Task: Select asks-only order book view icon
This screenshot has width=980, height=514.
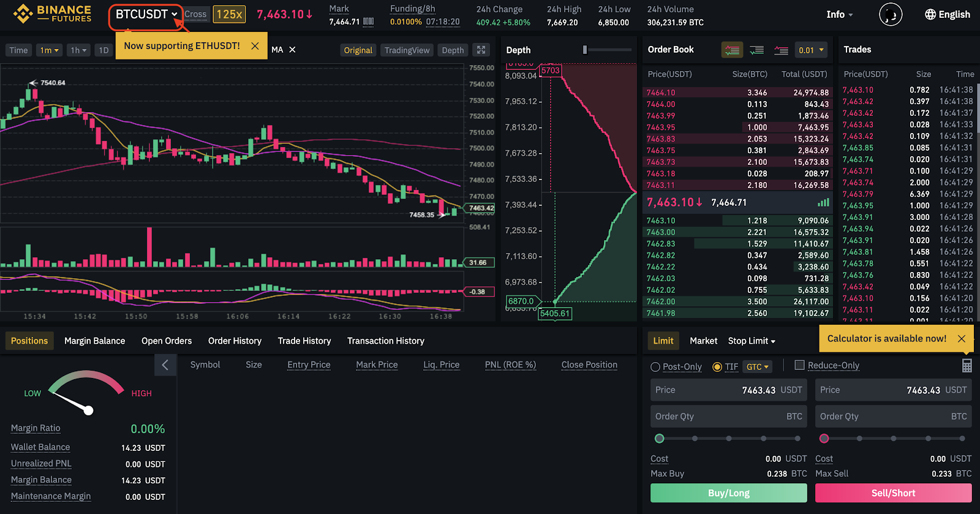Action: tap(781, 50)
